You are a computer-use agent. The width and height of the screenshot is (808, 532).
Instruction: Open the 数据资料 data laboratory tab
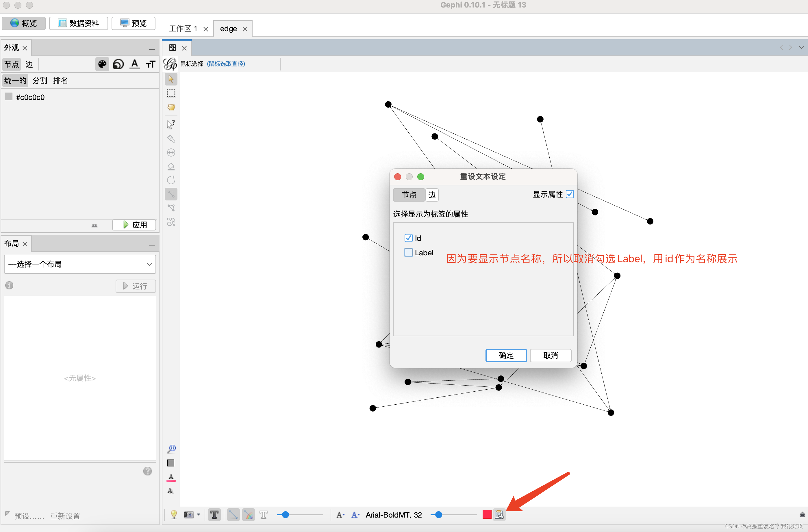[79, 23]
